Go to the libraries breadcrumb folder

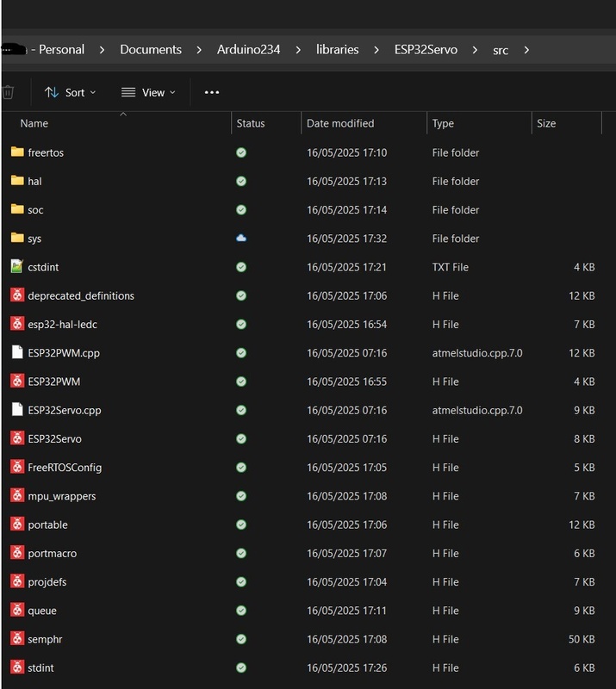[337, 50]
